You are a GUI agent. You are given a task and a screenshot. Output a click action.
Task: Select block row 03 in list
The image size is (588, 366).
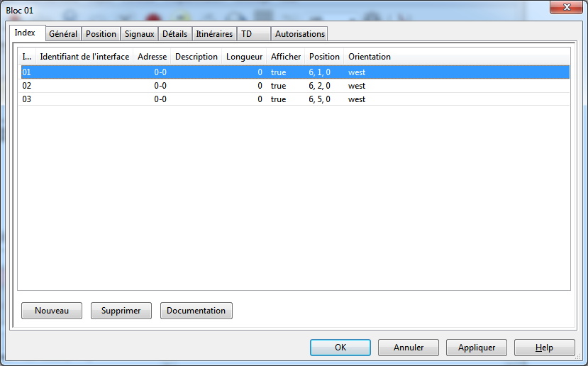213,99
